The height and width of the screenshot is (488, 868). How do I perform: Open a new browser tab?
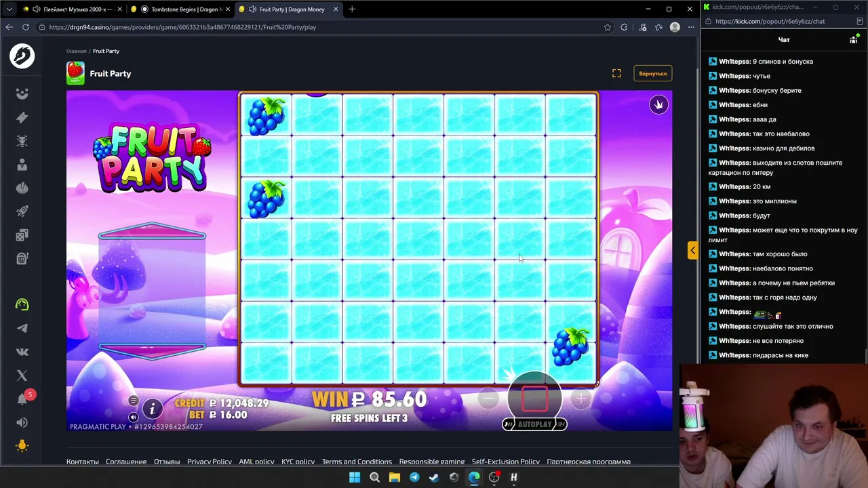point(352,9)
